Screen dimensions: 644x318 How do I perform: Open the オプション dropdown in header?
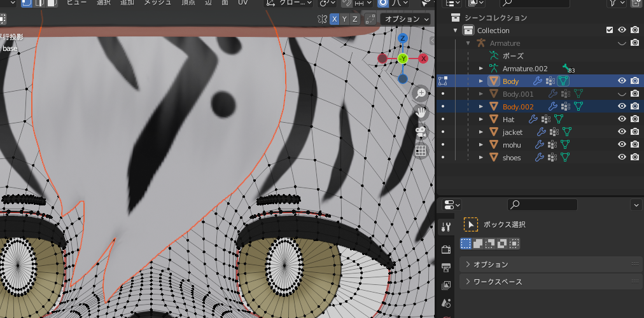[406, 19]
